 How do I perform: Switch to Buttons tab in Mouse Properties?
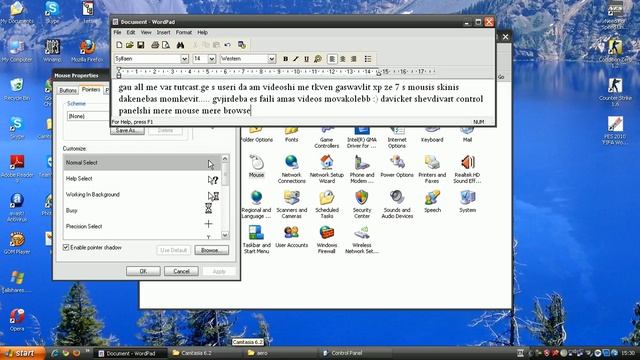(68, 90)
